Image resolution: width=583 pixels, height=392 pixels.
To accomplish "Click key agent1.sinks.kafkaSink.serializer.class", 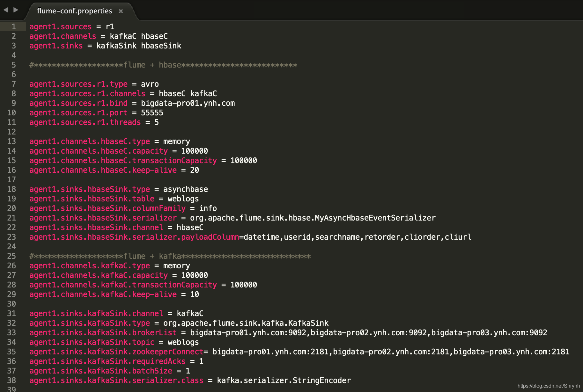I will click(x=116, y=380).
